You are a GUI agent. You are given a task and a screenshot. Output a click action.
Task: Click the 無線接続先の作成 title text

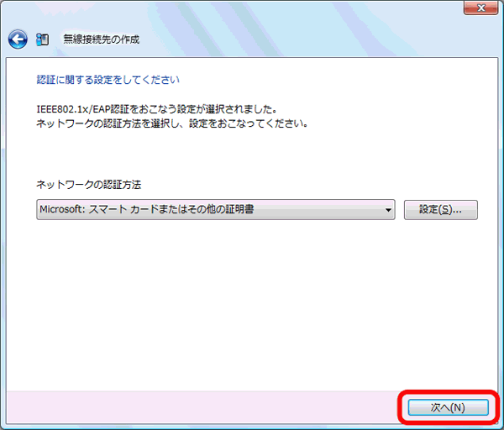102,39
